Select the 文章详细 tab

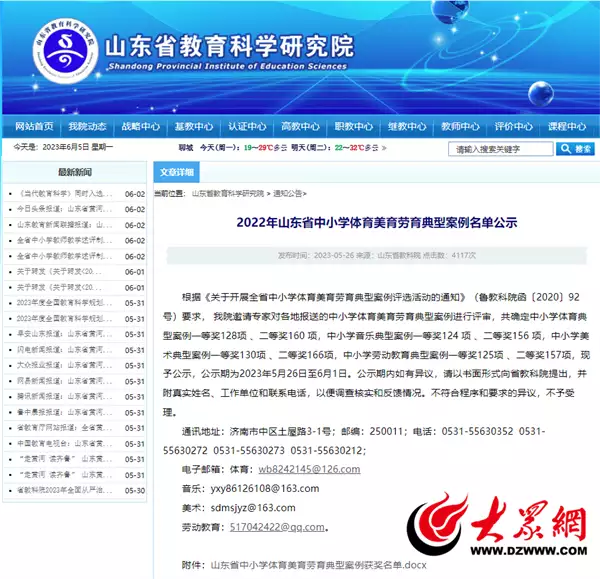click(x=176, y=172)
